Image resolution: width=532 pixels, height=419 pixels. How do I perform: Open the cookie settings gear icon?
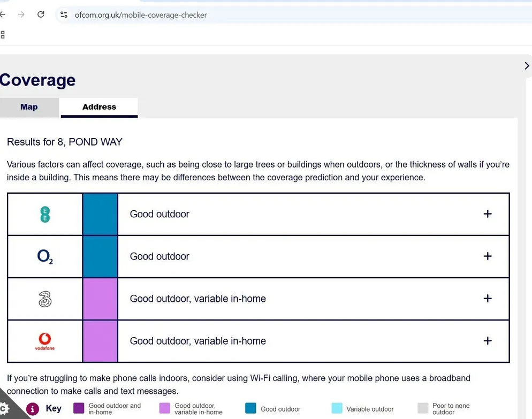(4, 408)
